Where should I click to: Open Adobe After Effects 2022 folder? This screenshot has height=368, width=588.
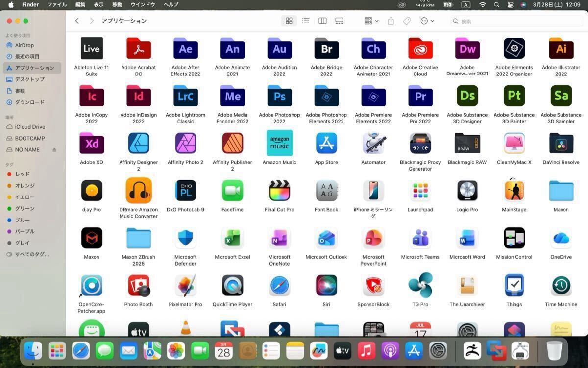tap(186, 49)
